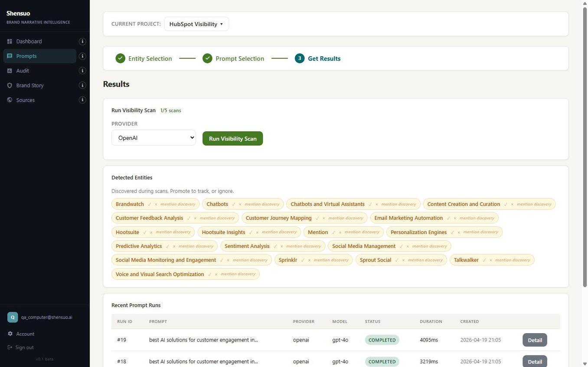Open the Dashboard grid icon
The height and width of the screenshot is (367, 588).
(10, 41)
